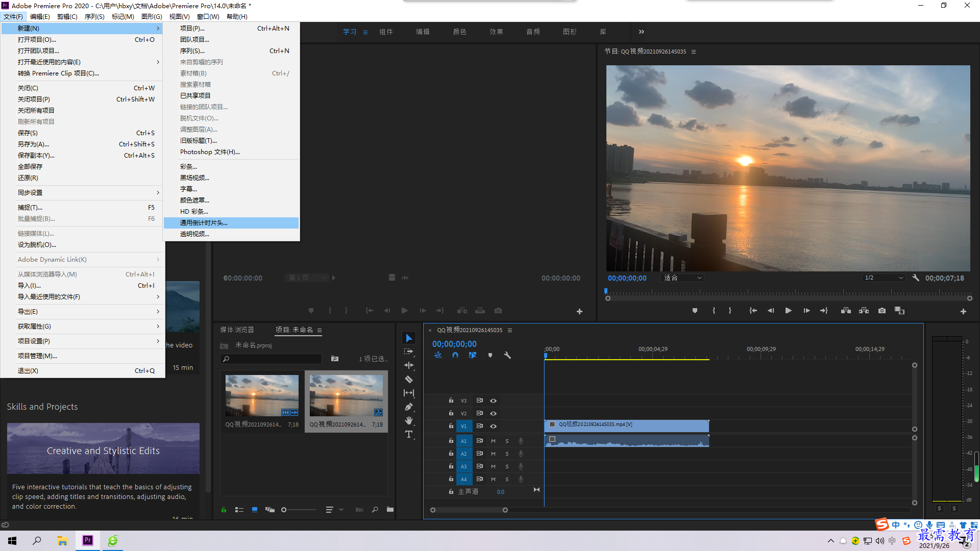Select the Ripple Edit tool
Screen dimensions: 980x551
pos(409,365)
